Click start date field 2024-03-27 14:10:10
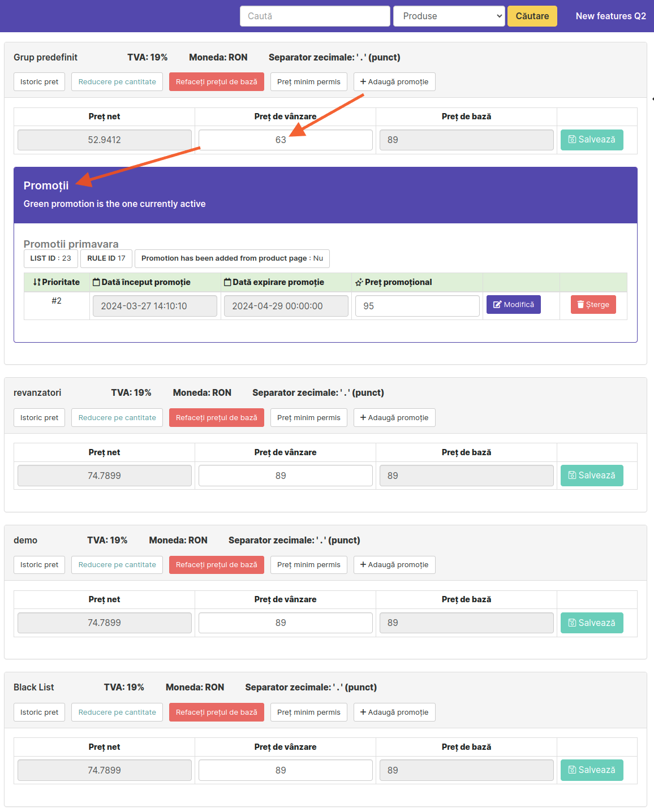Viewport: 654px width, 812px height. pos(155,306)
